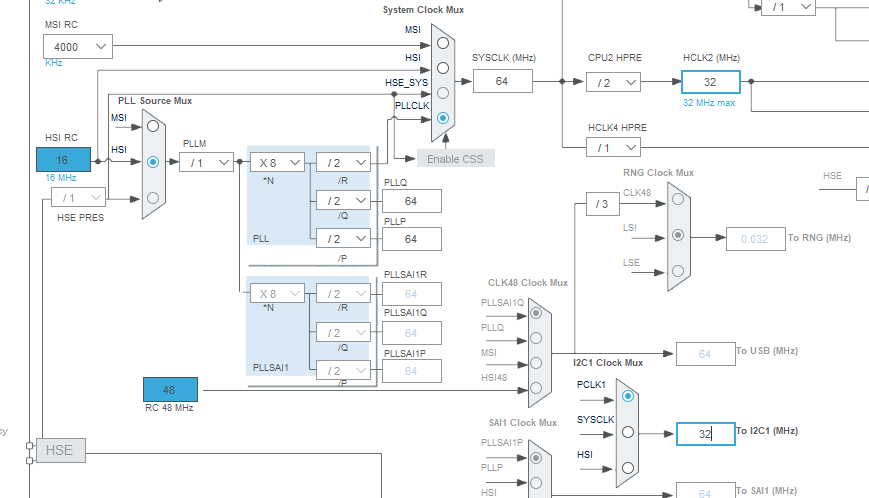Open PLL /Q divider dropdown

pyautogui.click(x=343, y=200)
